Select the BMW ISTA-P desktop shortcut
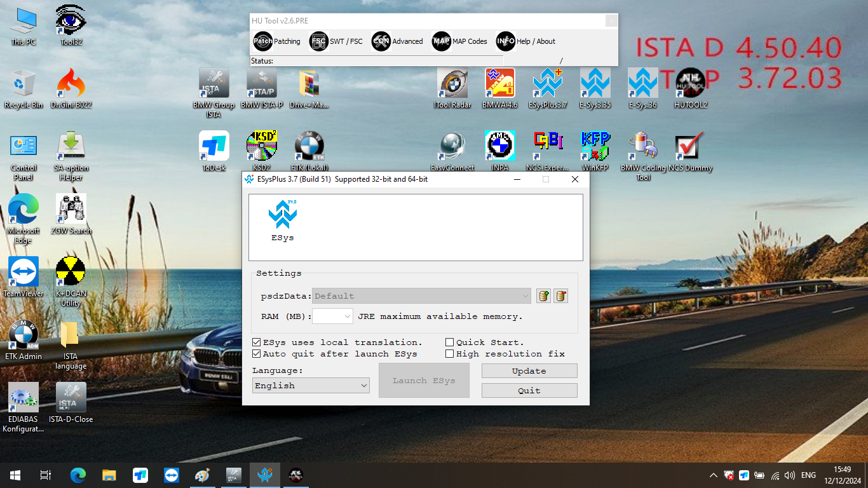The image size is (868, 488). click(262, 88)
